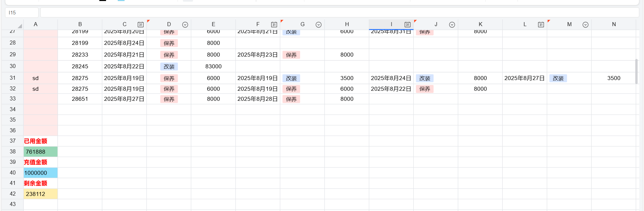
Task: Open the dropdown arrow in column G header
Action: (x=318, y=25)
